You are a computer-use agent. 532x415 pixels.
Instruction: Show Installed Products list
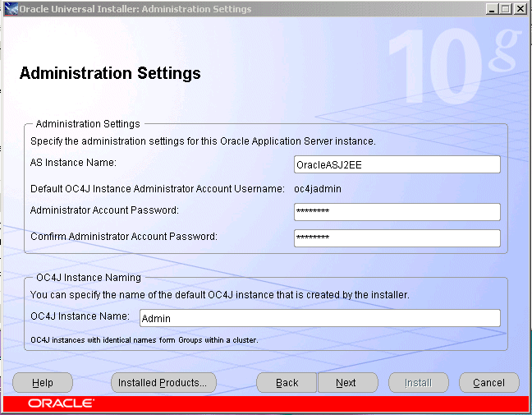(x=163, y=383)
